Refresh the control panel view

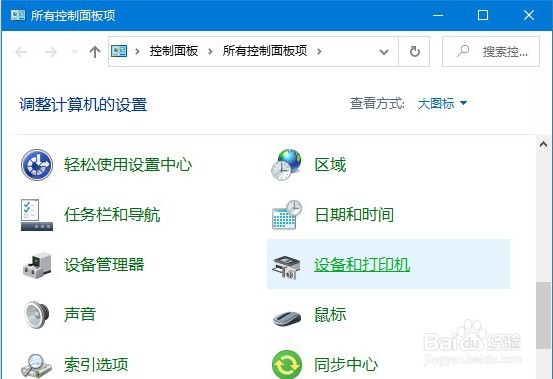tap(414, 51)
